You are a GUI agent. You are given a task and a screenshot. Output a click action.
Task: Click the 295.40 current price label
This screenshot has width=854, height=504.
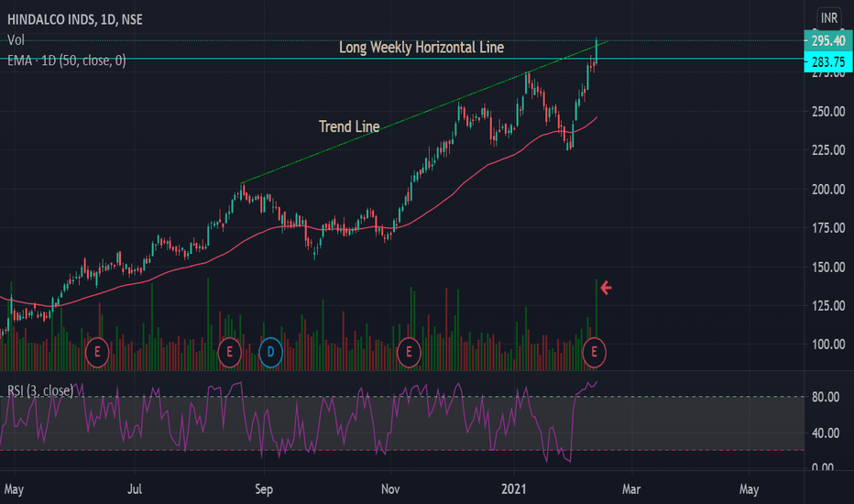(827, 41)
